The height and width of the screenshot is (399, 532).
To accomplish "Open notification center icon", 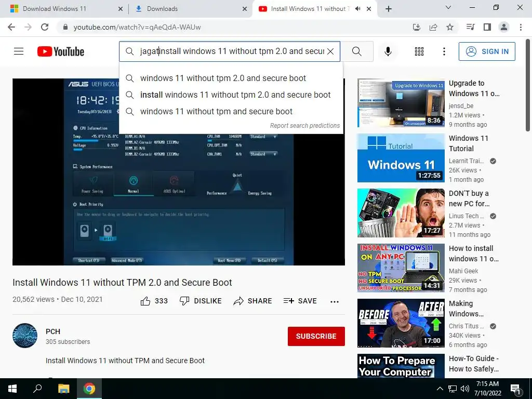I will (515, 389).
